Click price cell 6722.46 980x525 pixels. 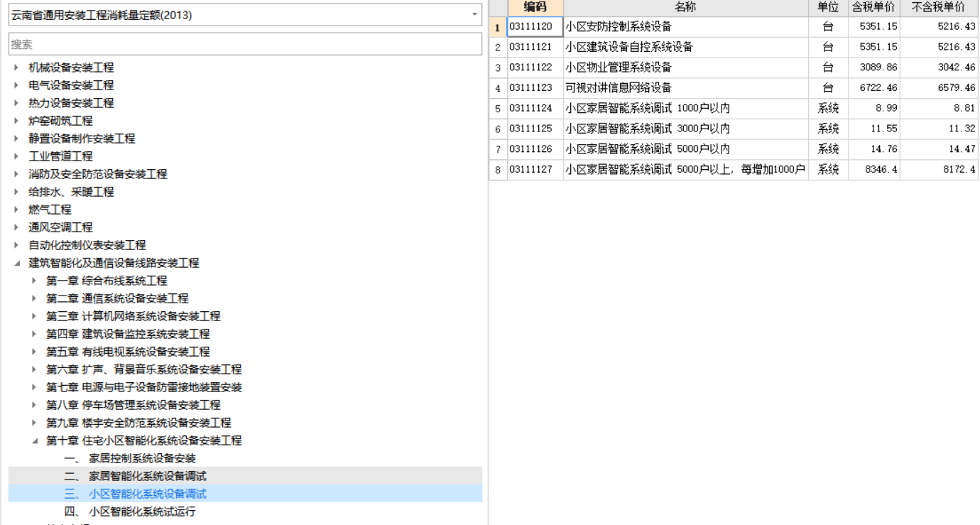(874, 88)
